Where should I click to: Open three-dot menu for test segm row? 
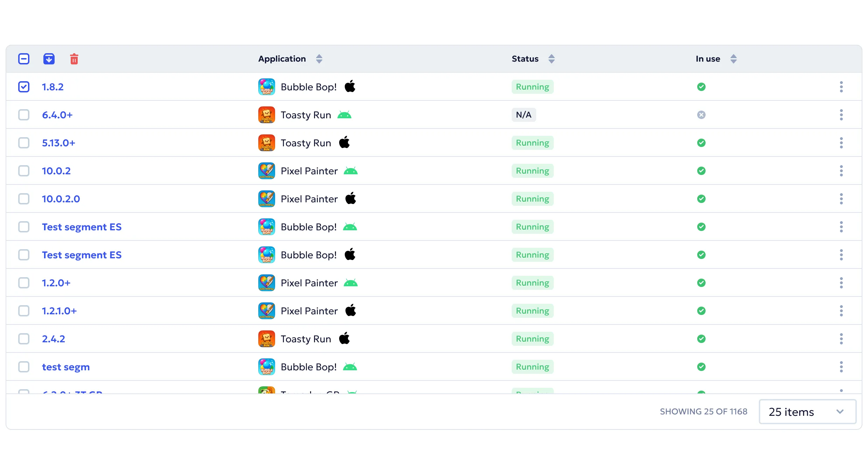coord(841,367)
